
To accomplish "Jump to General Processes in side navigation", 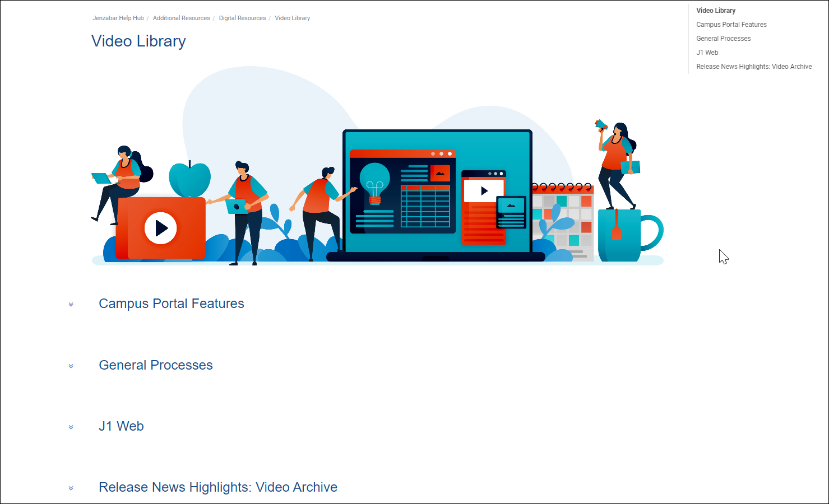I will pos(724,39).
